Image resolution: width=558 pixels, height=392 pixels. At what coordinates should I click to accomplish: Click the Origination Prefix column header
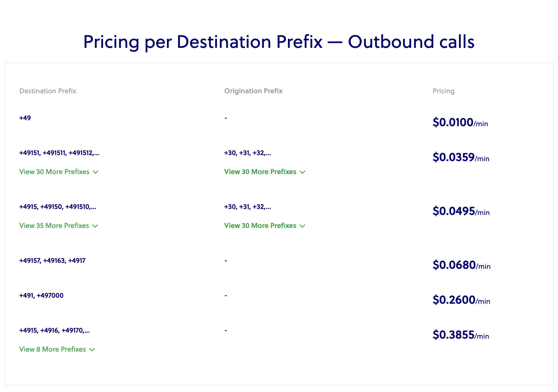253,91
